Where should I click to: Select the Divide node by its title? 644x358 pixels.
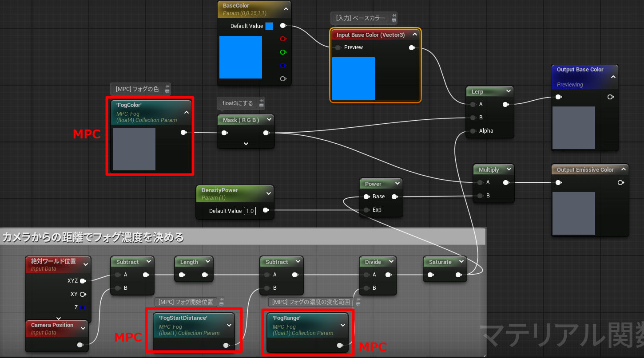(x=373, y=262)
